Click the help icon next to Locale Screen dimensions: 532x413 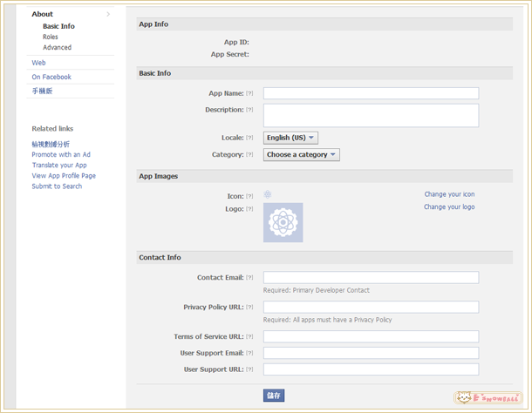[x=249, y=138]
